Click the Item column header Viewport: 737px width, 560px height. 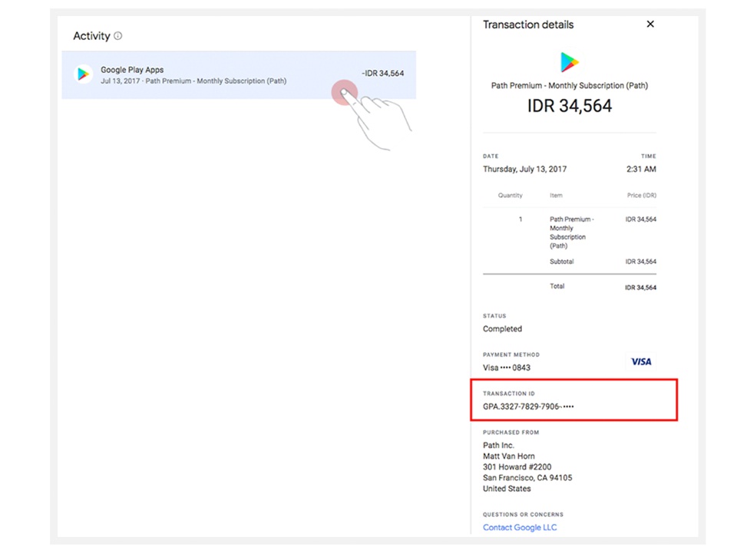click(556, 195)
